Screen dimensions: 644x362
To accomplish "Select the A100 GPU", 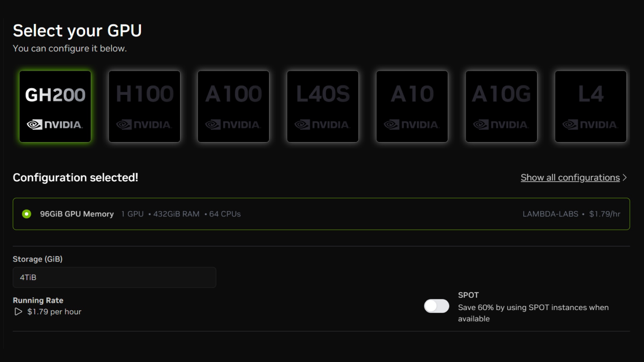I will (233, 106).
